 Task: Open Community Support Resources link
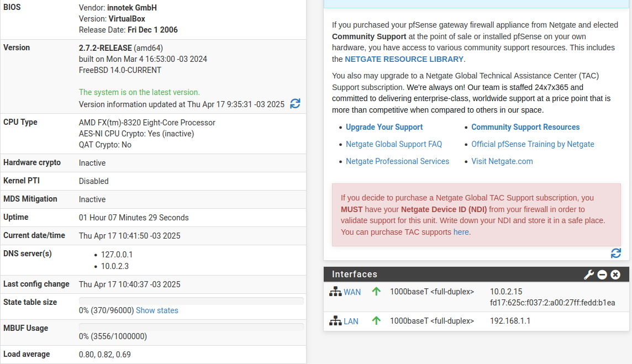click(525, 127)
